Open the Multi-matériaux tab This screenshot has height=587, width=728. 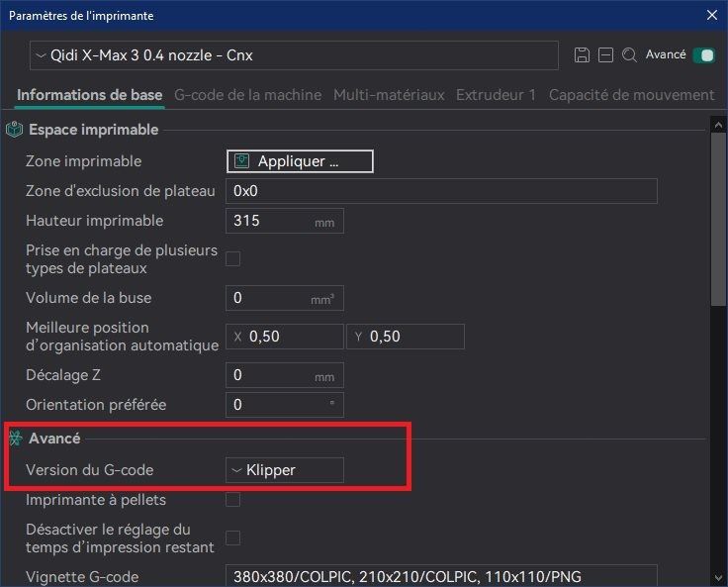click(389, 95)
